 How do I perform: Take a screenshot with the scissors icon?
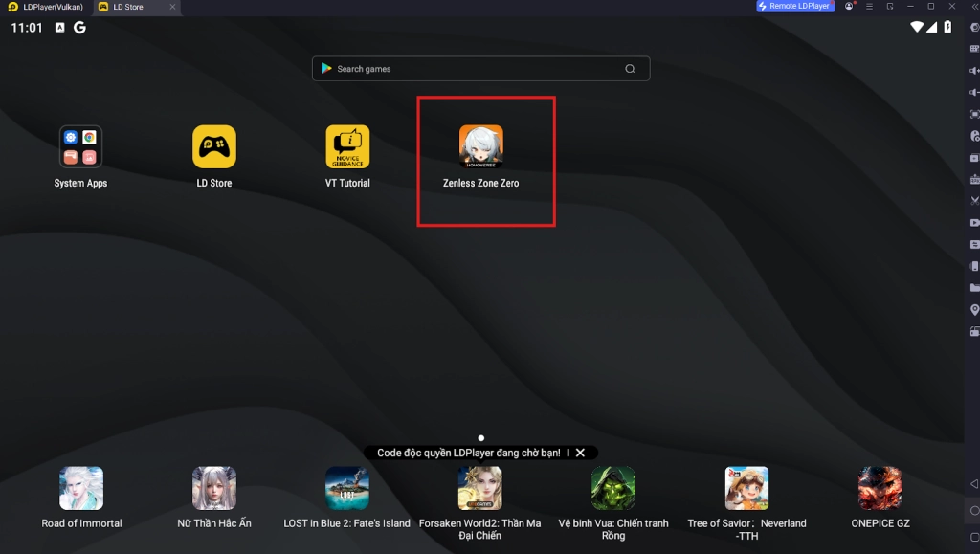pos(974,201)
